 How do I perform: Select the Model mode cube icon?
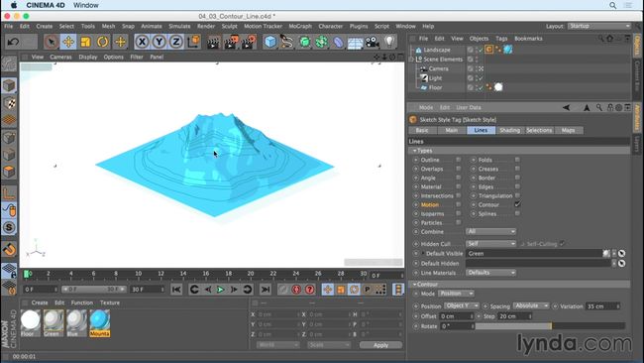(9, 85)
